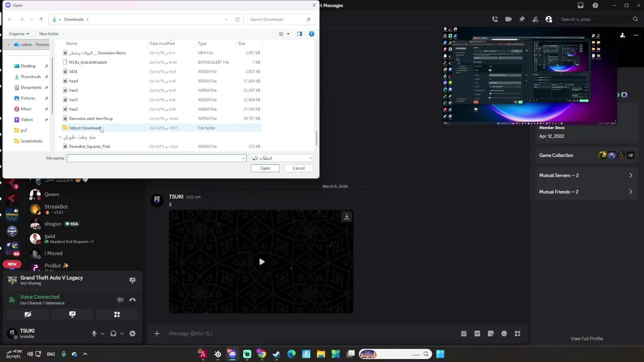Click Game Collection row in profile

click(x=586, y=155)
